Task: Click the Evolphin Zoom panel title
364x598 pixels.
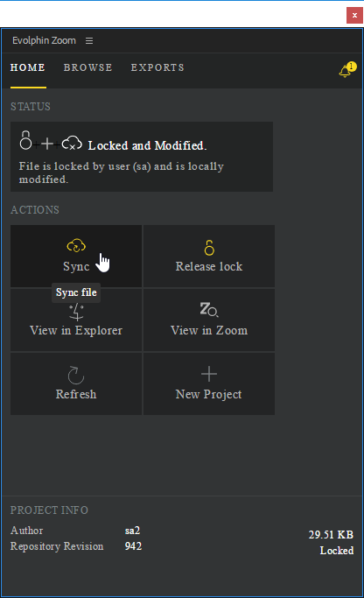Action: point(44,40)
